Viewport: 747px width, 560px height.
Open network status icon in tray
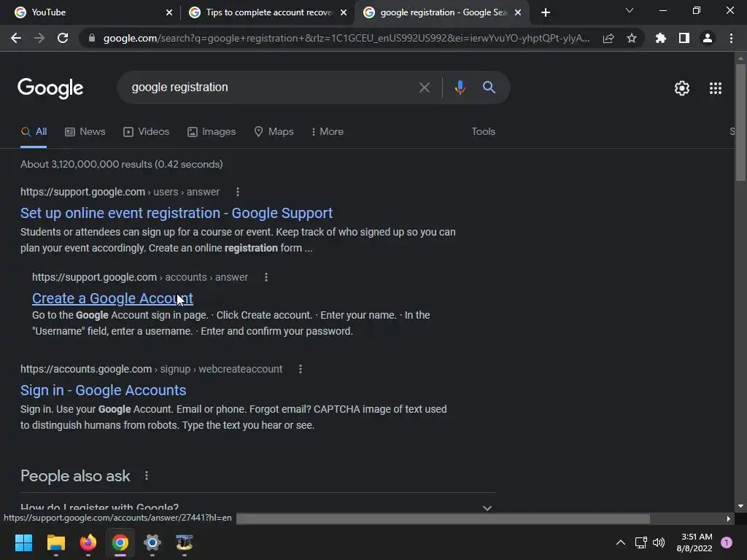(x=640, y=542)
